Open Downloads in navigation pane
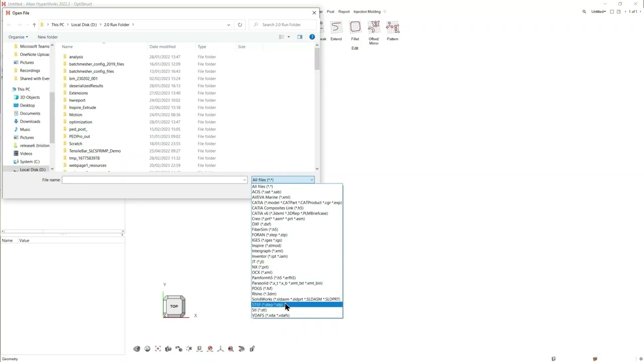Screen dimensions: 644x362 30,121
